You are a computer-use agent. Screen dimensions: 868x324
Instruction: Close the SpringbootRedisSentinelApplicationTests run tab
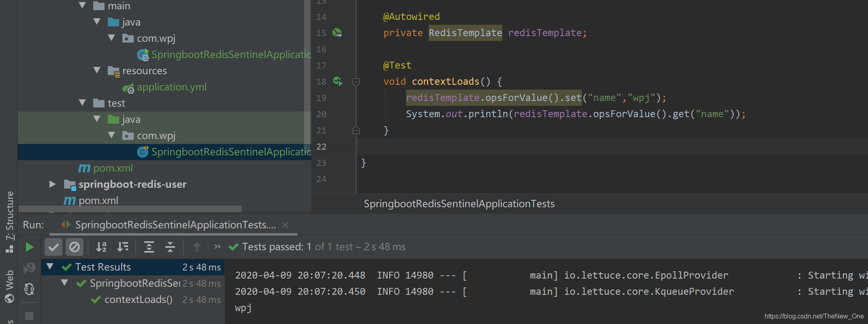[285, 225]
